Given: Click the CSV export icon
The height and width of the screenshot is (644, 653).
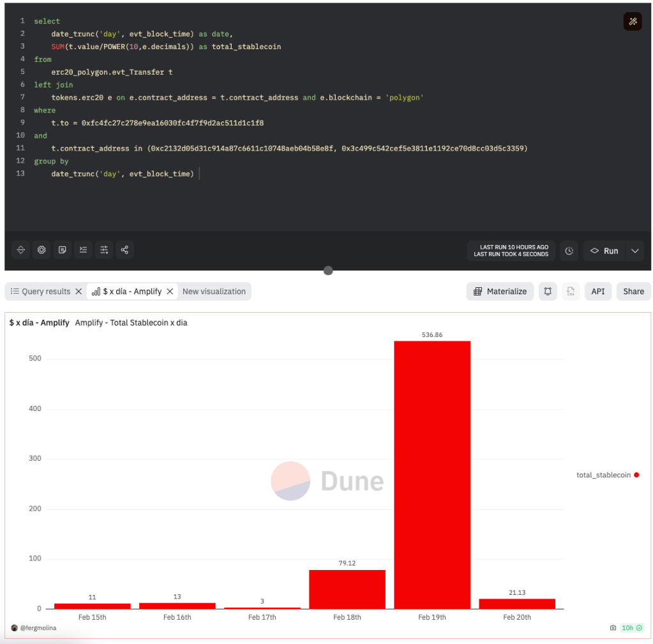Looking at the screenshot, I should click(x=571, y=291).
